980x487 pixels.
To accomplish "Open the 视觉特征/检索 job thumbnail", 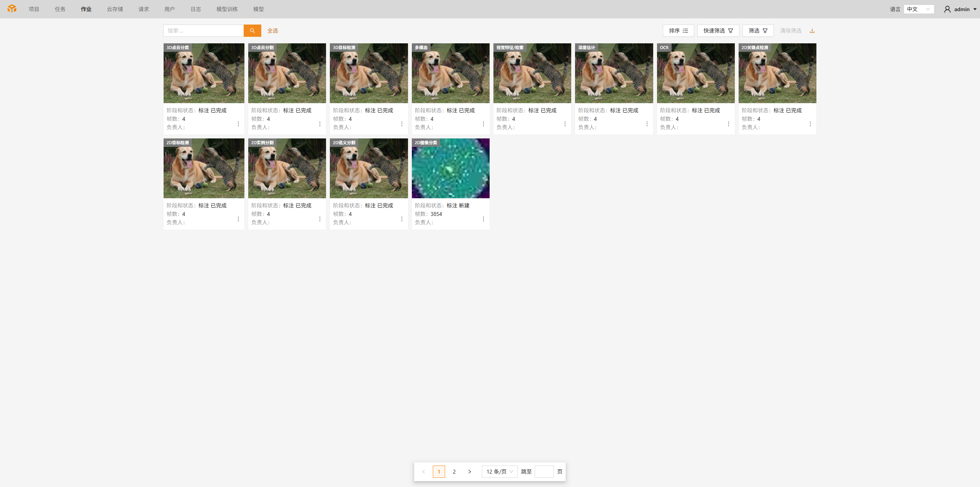I will pyautogui.click(x=532, y=73).
